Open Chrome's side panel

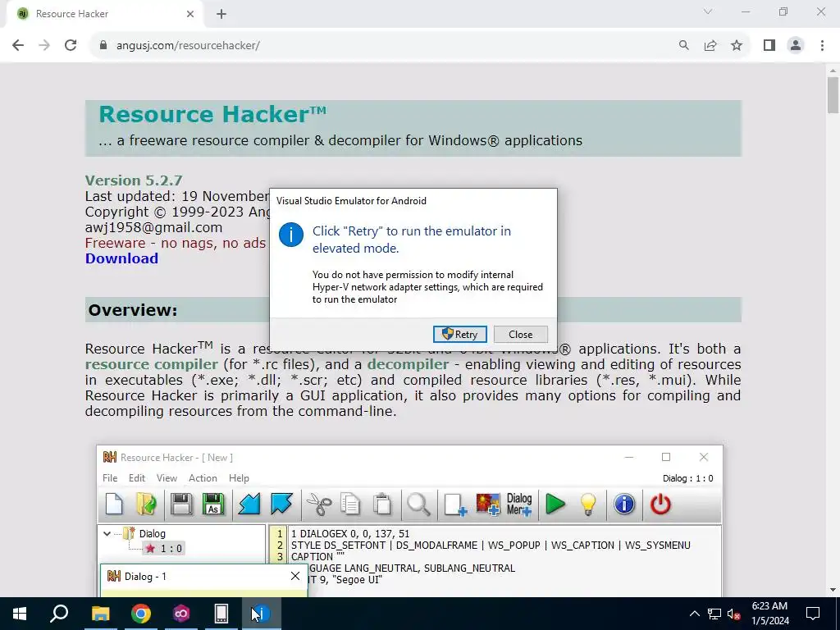click(769, 46)
